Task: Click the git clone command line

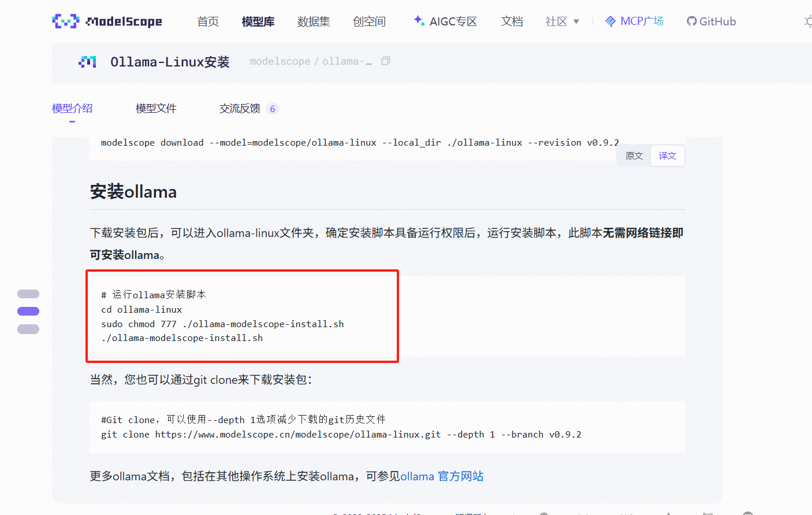Action: (x=341, y=434)
